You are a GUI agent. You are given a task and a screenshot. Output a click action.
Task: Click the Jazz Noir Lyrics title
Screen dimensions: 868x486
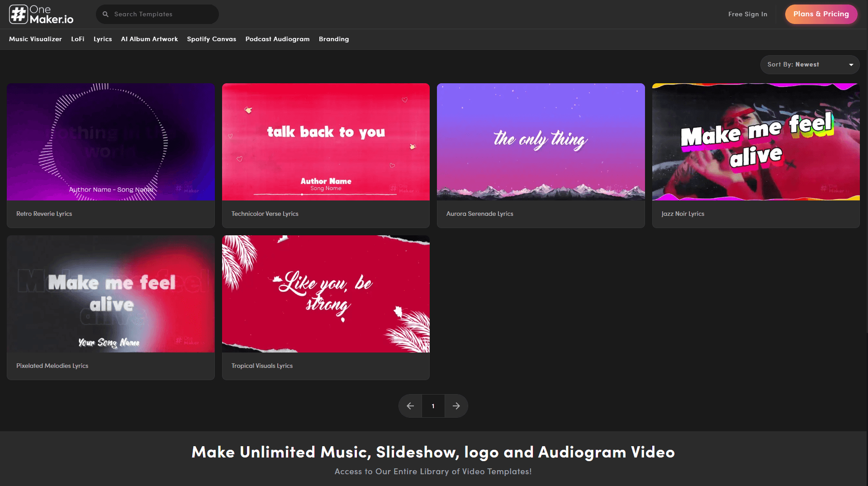683,214
